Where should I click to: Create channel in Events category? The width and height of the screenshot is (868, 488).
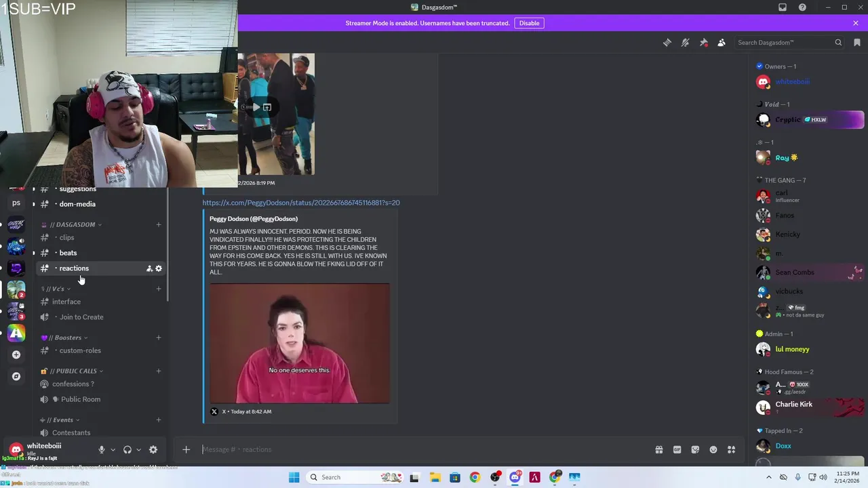click(x=159, y=420)
